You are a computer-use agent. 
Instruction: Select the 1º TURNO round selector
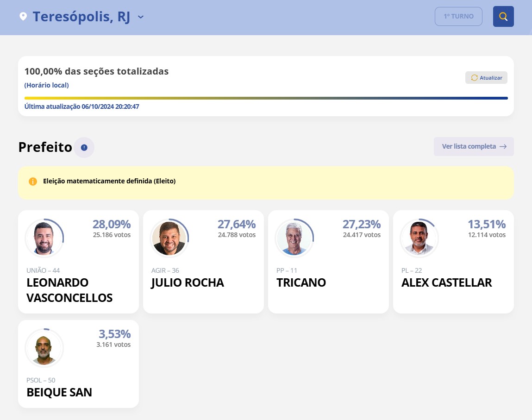pos(458,16)
